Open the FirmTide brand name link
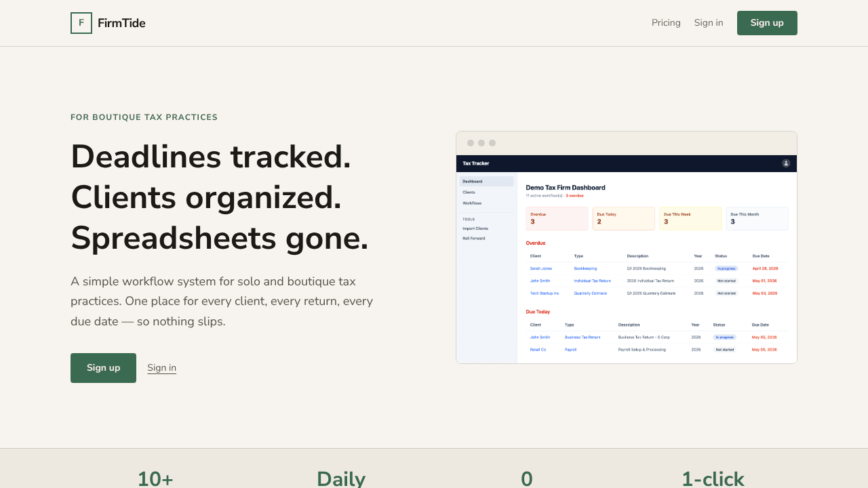 (121, 23)
